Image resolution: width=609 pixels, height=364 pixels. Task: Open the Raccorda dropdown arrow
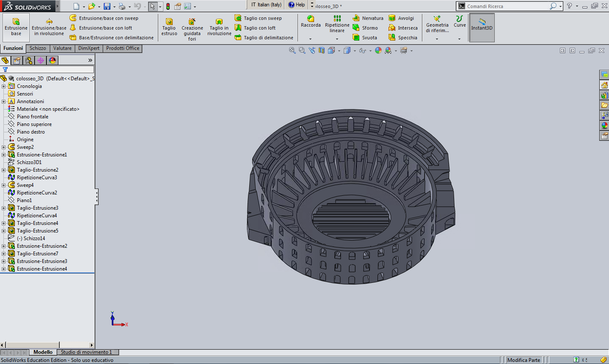coord(311,39)
